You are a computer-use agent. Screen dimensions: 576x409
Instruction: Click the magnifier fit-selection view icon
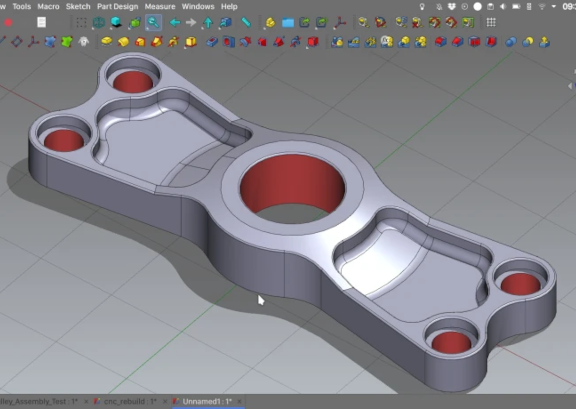pos(153,22)
